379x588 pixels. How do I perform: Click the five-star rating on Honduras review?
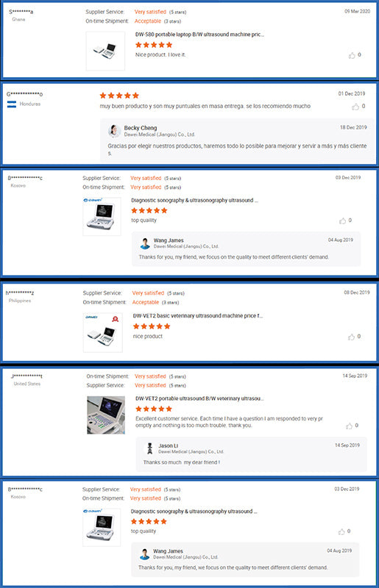pos(119,96)
